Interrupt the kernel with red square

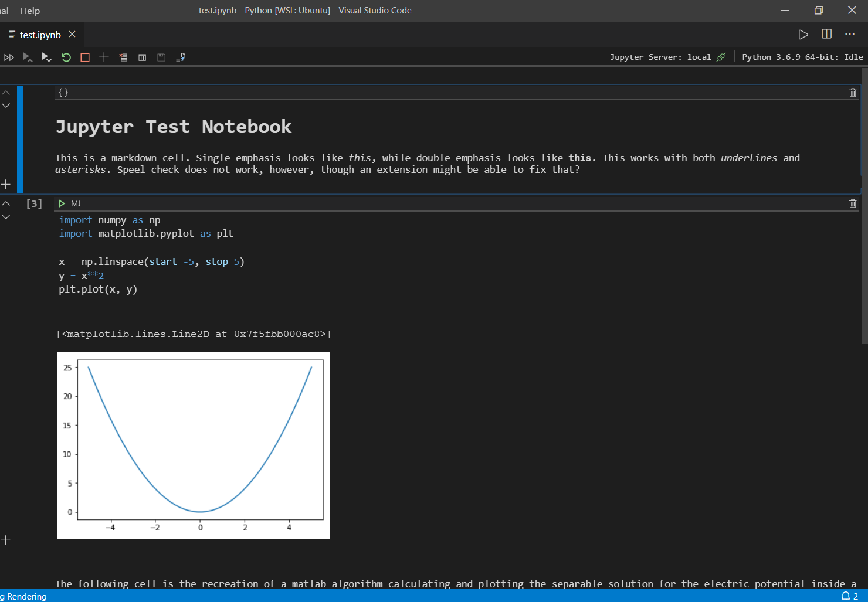(x=85, y=57)
